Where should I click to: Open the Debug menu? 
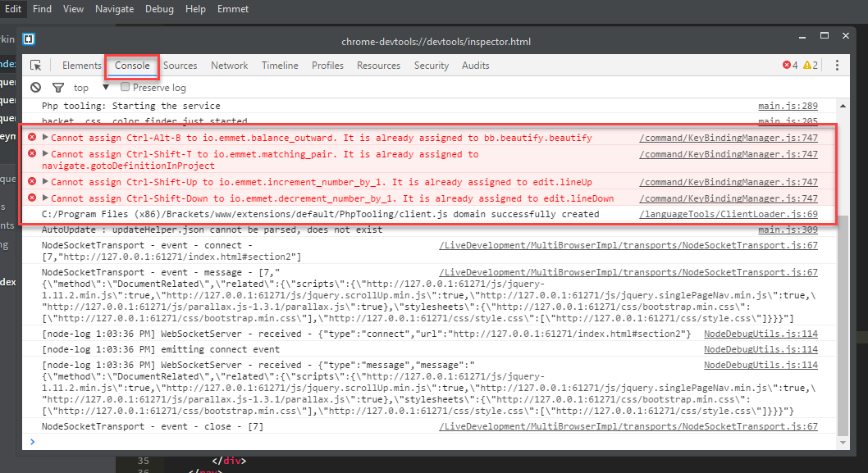pyautogui.click(x=159, y=9)
